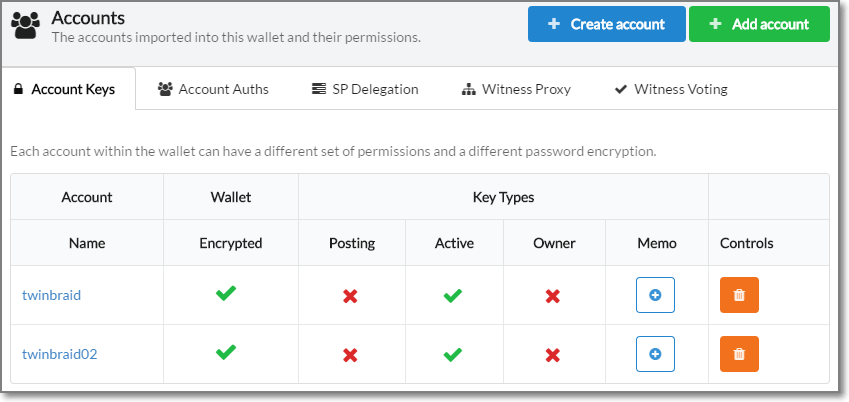Go to the Witness Proxy tab
This screenshot has width=849, height=402.
point(516,89)
